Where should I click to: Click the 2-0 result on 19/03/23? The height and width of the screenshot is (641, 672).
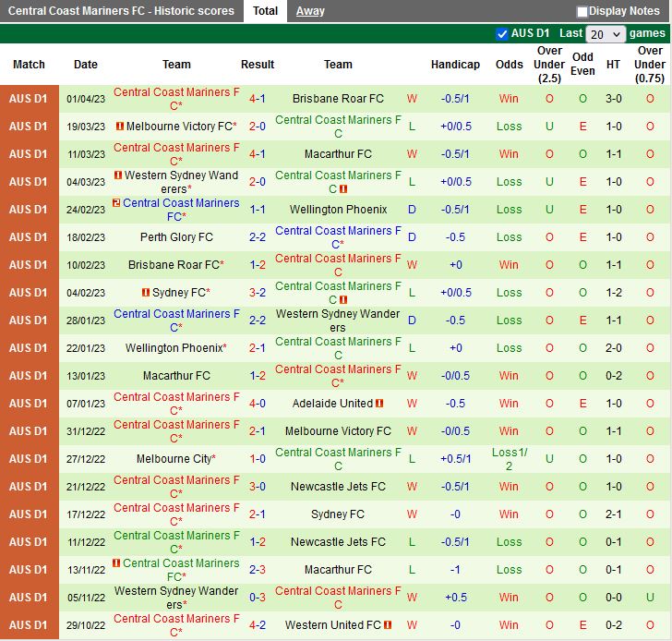click(258, 126)
